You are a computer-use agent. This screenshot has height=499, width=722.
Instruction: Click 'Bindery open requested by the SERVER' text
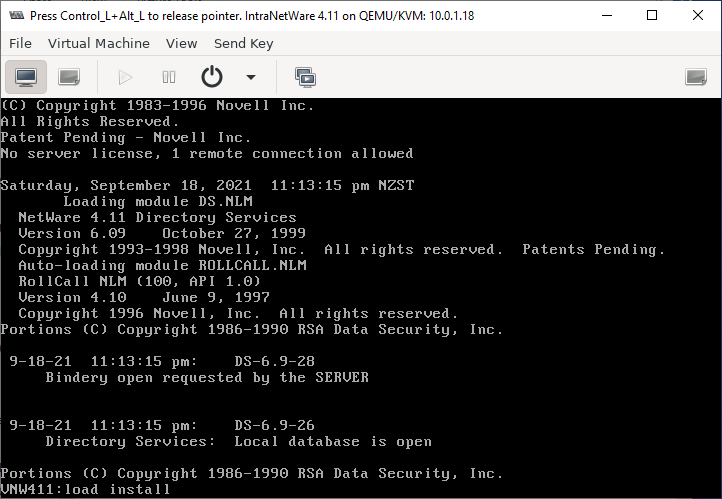tap(207, 377)
